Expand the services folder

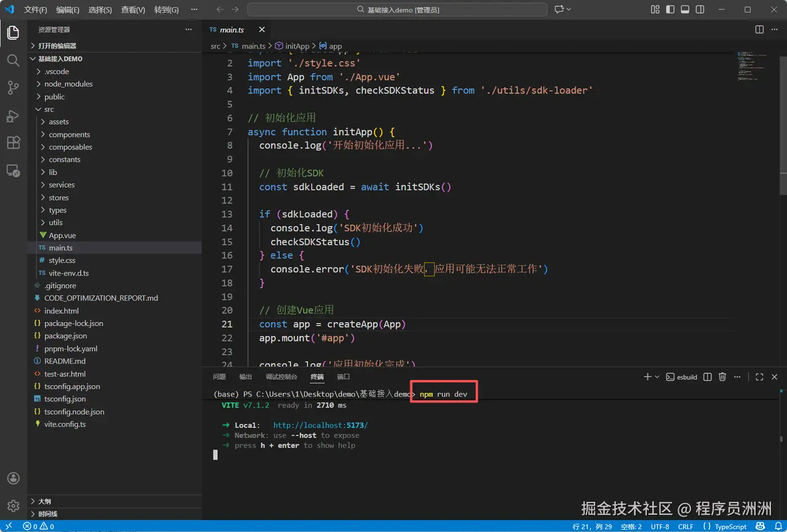click(x=114, y=185)
